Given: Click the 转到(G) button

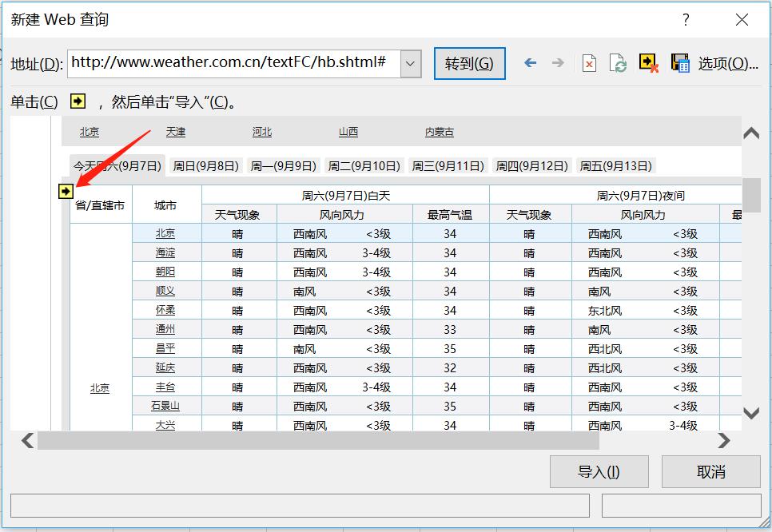Looking at the screenshot, I should click(x=469, y=62).
